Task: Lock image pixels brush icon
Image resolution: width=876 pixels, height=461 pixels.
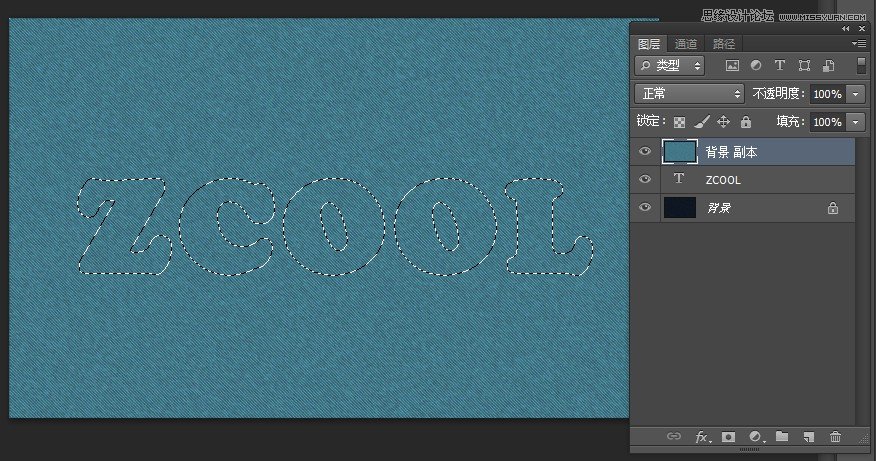Action: tap(702, 122)
